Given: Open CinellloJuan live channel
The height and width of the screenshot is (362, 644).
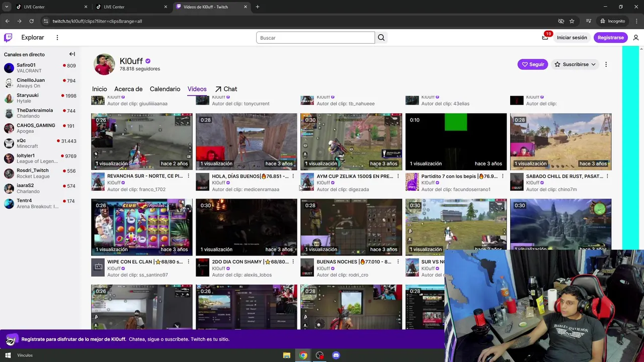Looking at the screenshot, I should pos(39,83).
